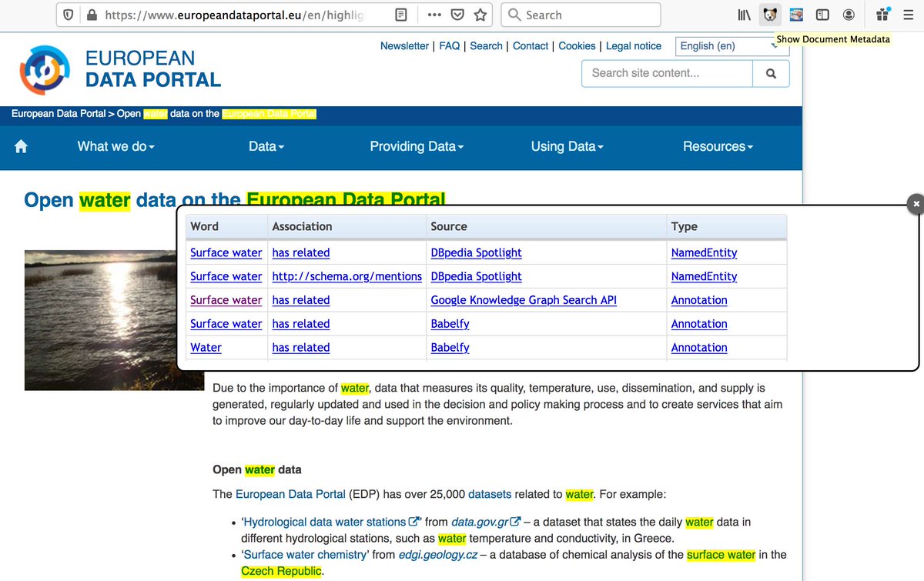Click highlighted water in page heading
This screenshot has height=581, width=924.
tap(105, 200)
